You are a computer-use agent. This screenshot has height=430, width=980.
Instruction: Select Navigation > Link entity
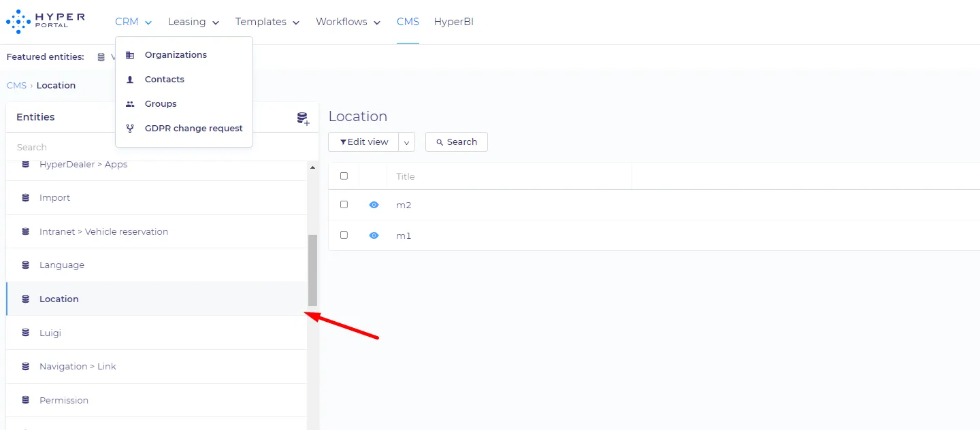(157, 367)
